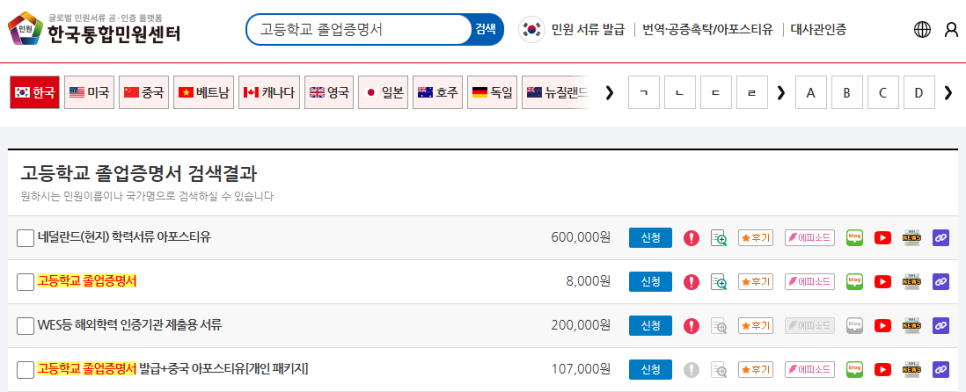Check the box for the 중국 아포스티유 package
The height and width of the screenshot is (392, 966).
[25, 370]
